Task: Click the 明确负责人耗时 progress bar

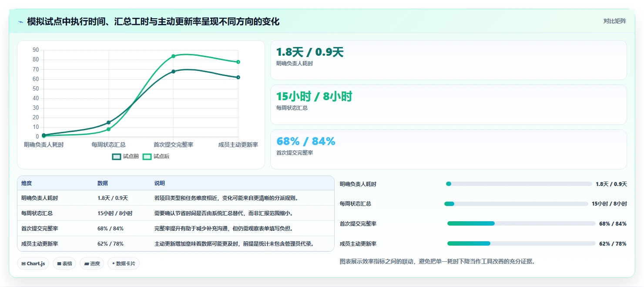Action: (x=519, y=184)
